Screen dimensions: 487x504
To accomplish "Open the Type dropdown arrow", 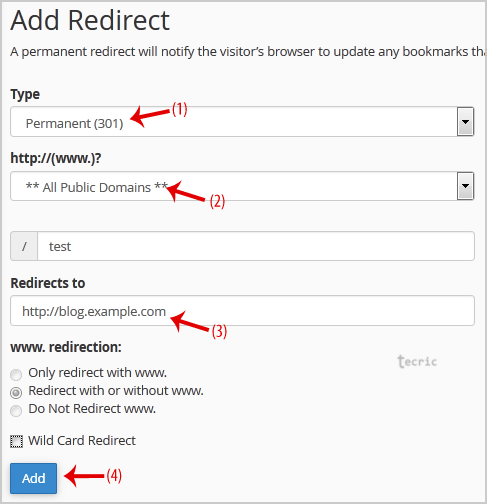I will click(x=465, y=122).
